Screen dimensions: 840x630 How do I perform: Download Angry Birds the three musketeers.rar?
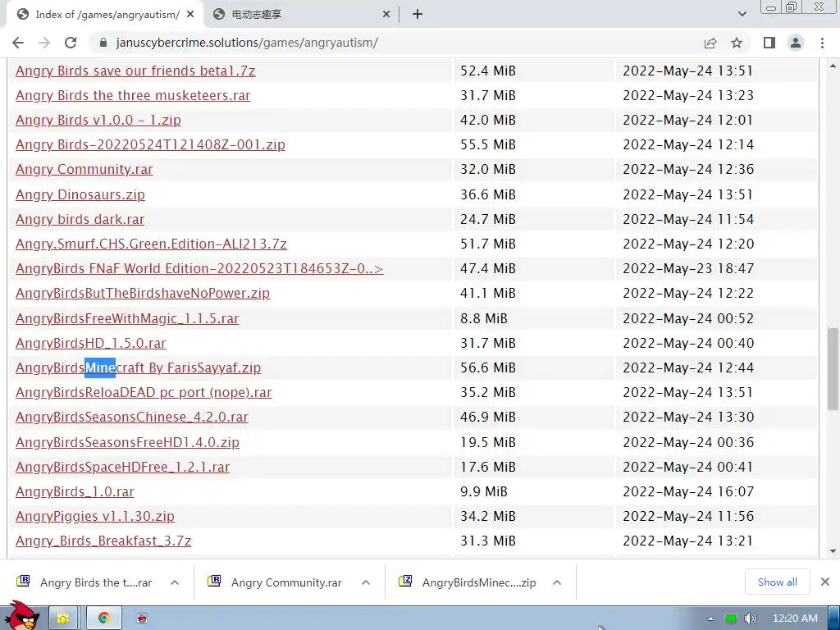pos(133,95)
